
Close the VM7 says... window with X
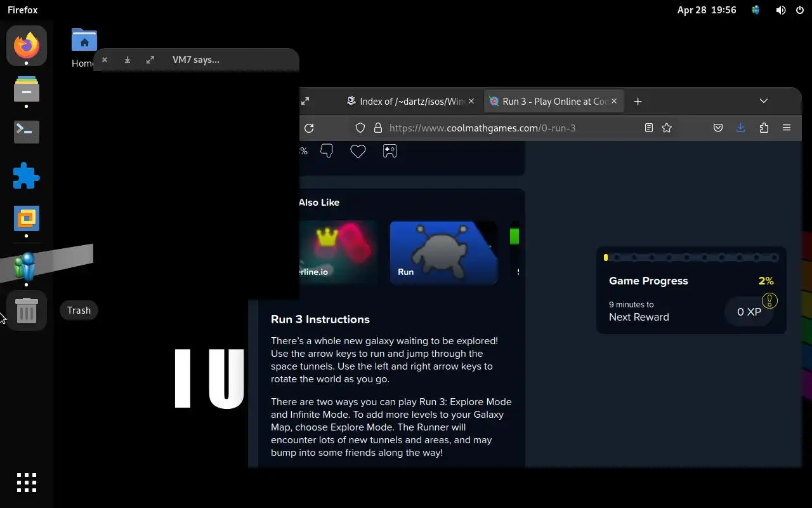tap(105, 60)
